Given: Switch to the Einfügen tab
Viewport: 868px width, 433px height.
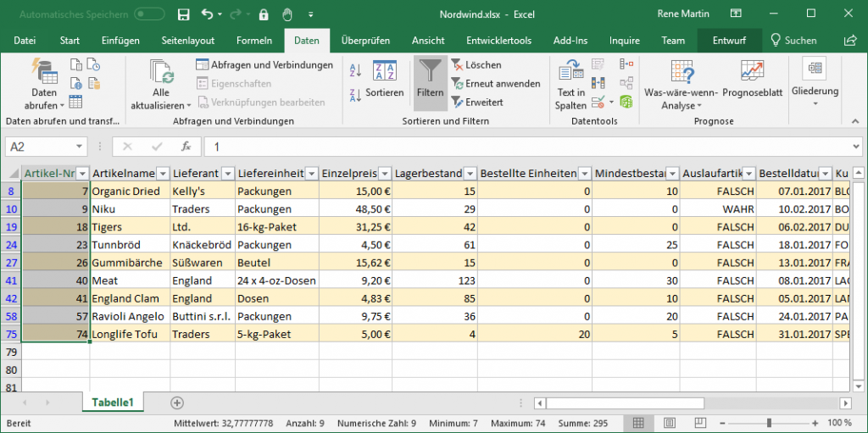Looking at the screenshot, I should 120,41.
